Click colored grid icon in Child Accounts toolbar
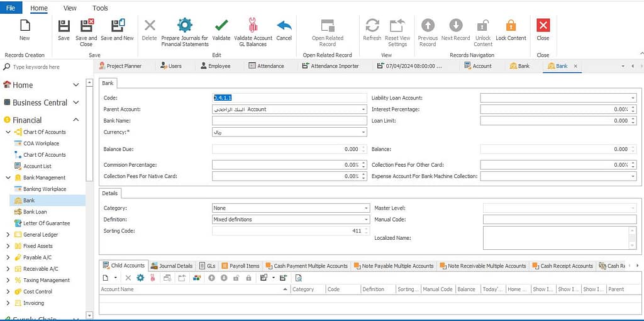The width and height of the screenshot is (644, 321). (197, 278)
